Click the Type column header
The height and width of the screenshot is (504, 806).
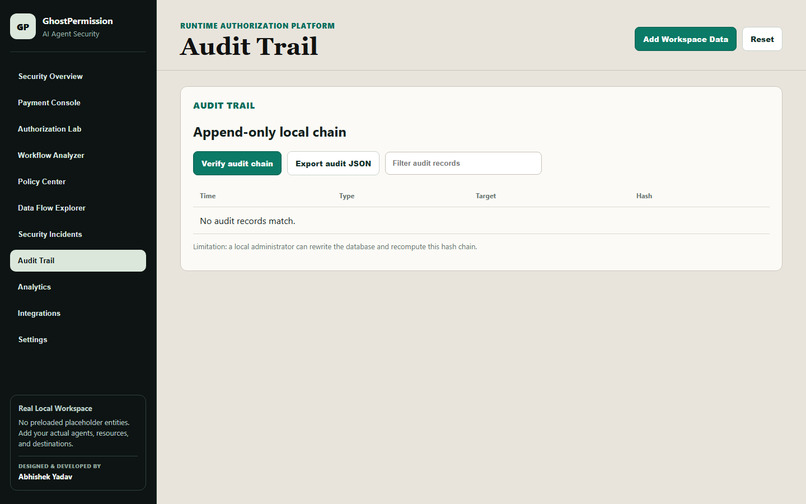(346, 196)
